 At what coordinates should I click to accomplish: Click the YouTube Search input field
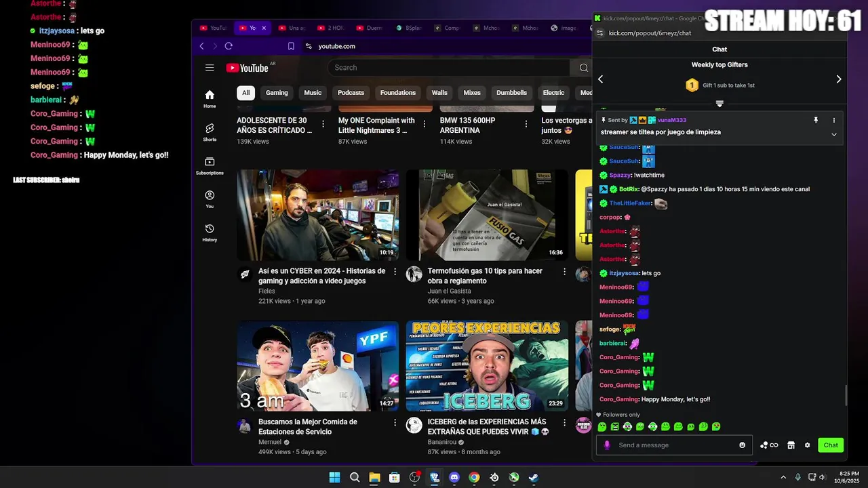[448, 68]
